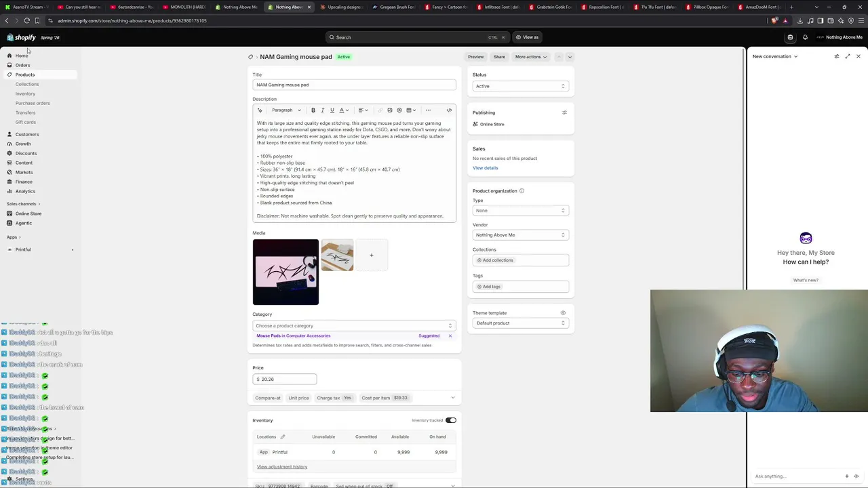Open the insert table menu
Viewport: 868px width, 488px height.
pyautogui.click(x=410, y=110)
